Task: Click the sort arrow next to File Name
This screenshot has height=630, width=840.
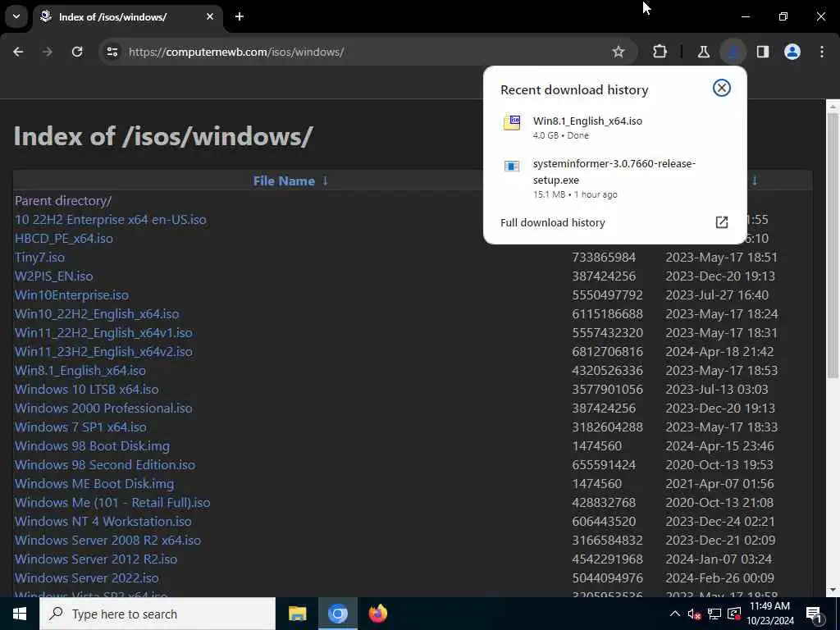Action: point(325,181)
